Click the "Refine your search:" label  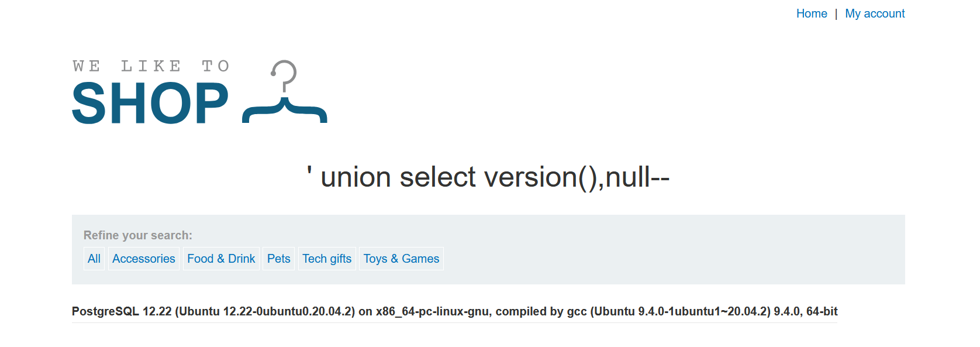138,235
